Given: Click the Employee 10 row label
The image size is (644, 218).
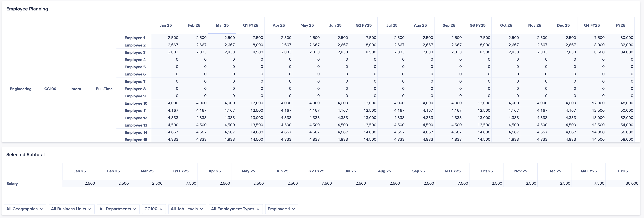Looking at the screenshot, I should coord(136,103).
